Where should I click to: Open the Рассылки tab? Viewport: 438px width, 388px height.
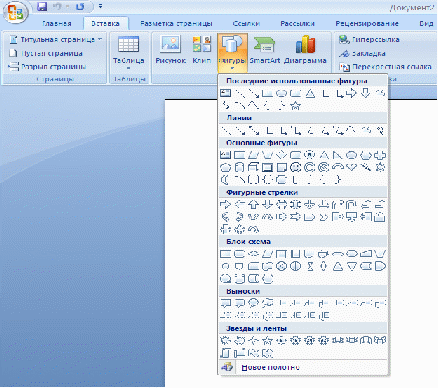pyautogui.click(x=297, y=24)
